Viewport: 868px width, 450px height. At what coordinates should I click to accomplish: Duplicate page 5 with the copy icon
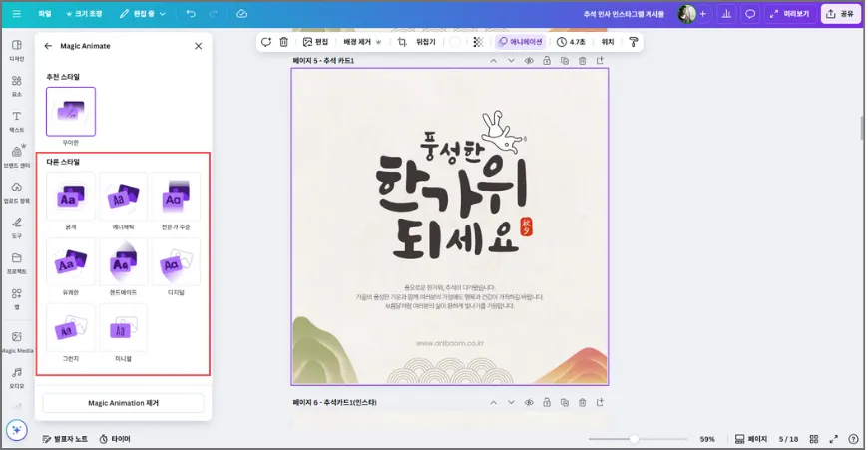click(x=564, y=61)
